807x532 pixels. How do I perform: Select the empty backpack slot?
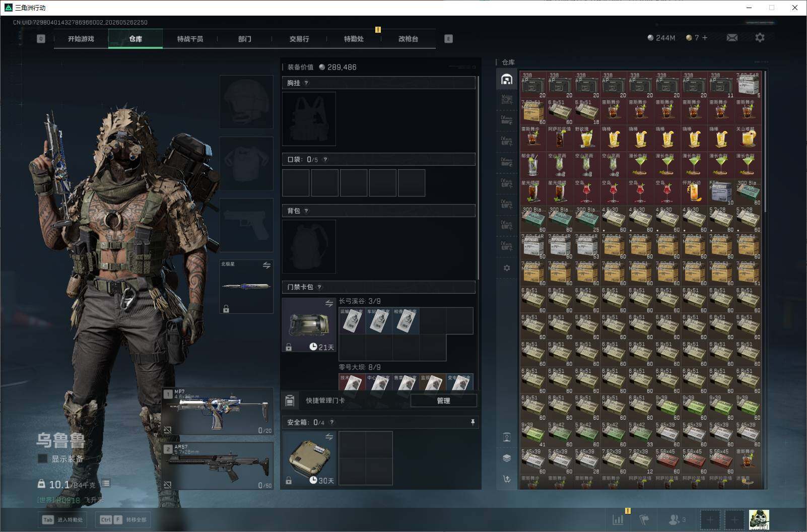pyautogui.click(x=309, y=247)
